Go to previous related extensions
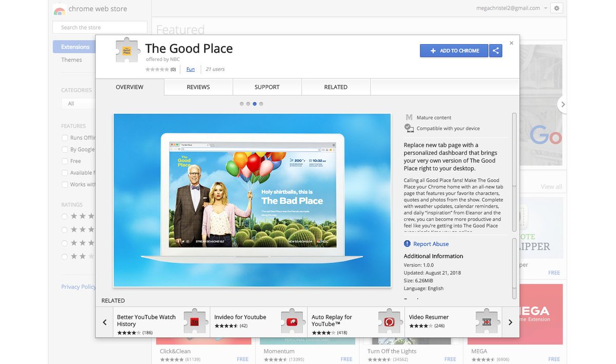616x364 pixels. click(105, 322)
